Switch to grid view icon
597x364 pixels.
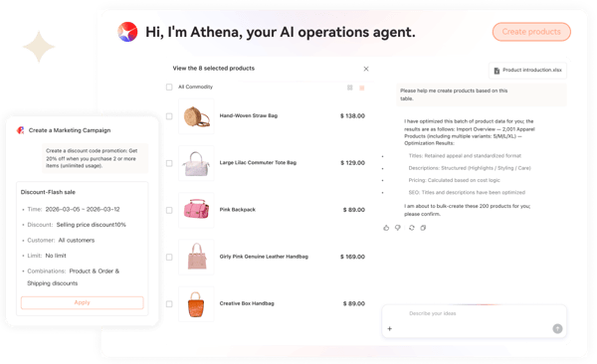point(350,88)
